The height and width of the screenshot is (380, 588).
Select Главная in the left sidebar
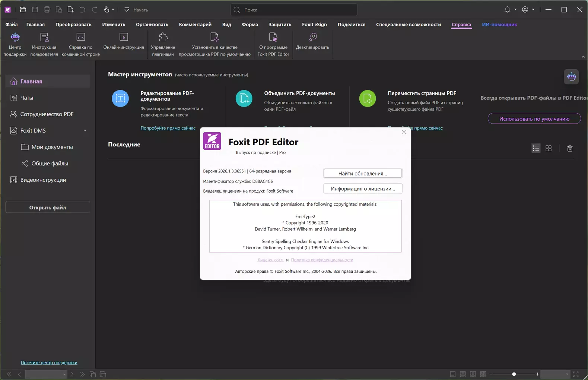click(48, 81)
